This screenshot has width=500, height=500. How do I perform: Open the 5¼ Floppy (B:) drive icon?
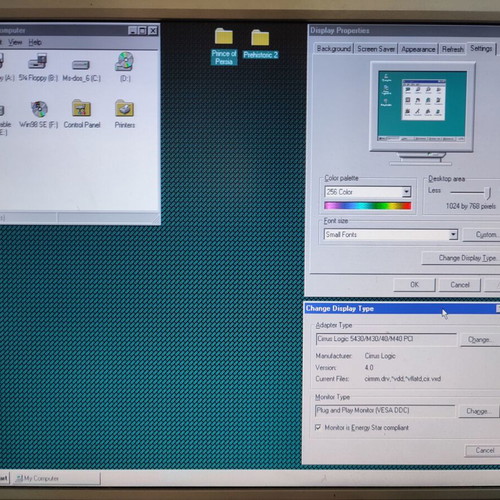(37, 62)
